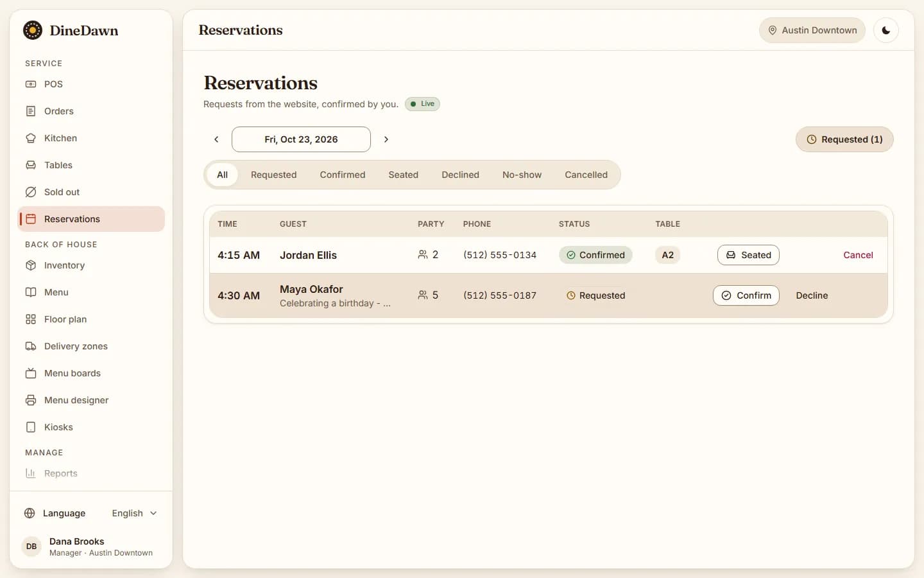924x578 pixels.
Task: Click the Requested status of Maya Okafor
Action: pos(595,295)
